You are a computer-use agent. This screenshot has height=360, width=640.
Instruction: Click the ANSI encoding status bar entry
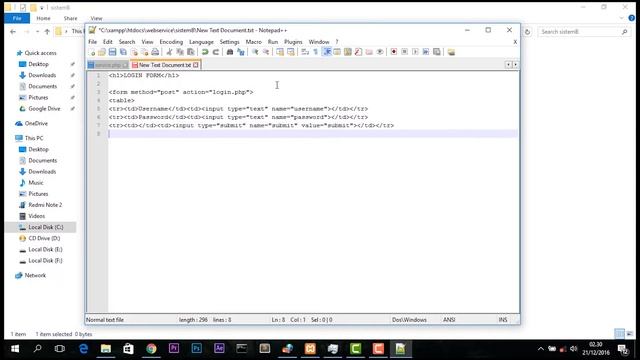449,320
